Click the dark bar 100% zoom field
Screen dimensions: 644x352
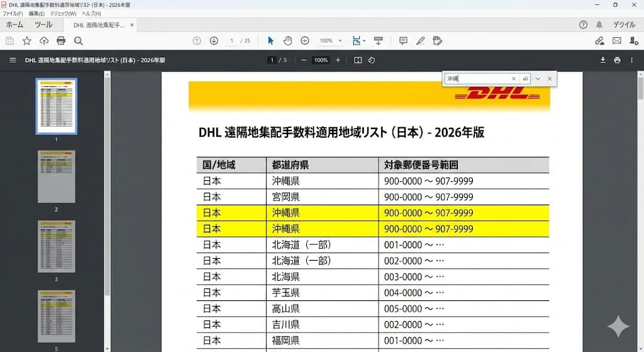click(321, 60)
